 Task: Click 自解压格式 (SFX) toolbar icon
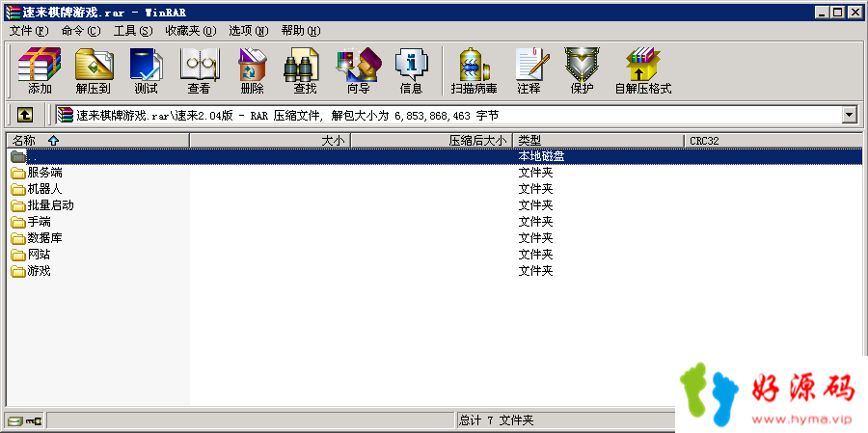(643, 70)
